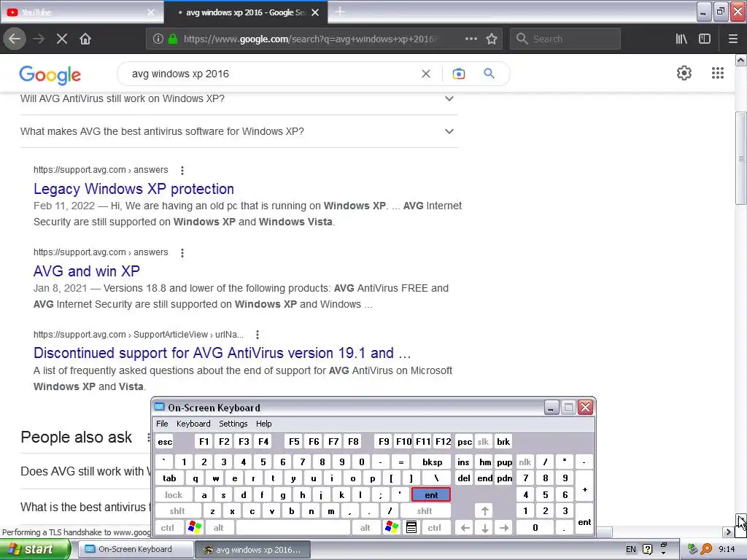Image resolution: width=747 pixels, height=560 pixels.
Task: Click the highlighted ent key
Action: pos(431,495)
